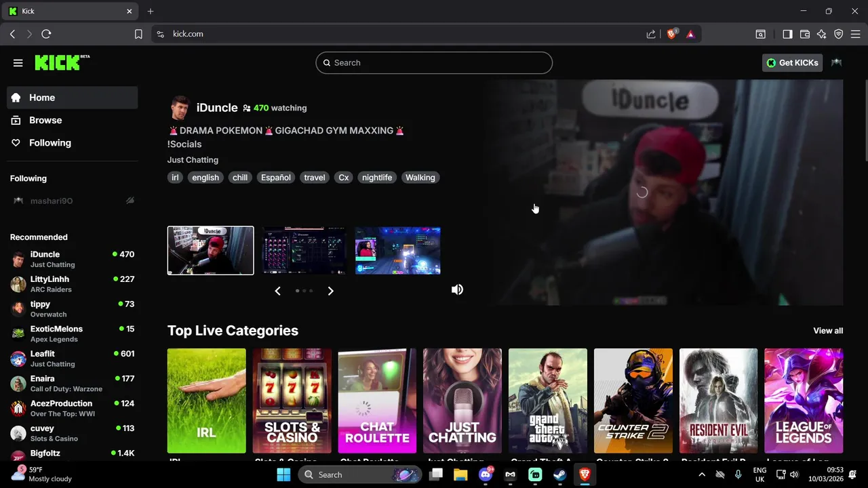Open the browser main menu
The image size is (868, 488).
(x=856, y=34)
